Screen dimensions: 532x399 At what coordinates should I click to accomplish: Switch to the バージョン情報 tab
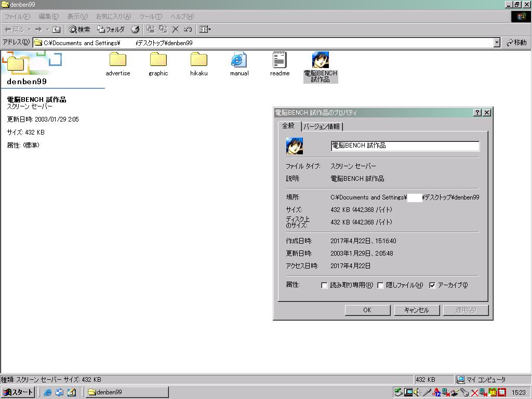322,126
